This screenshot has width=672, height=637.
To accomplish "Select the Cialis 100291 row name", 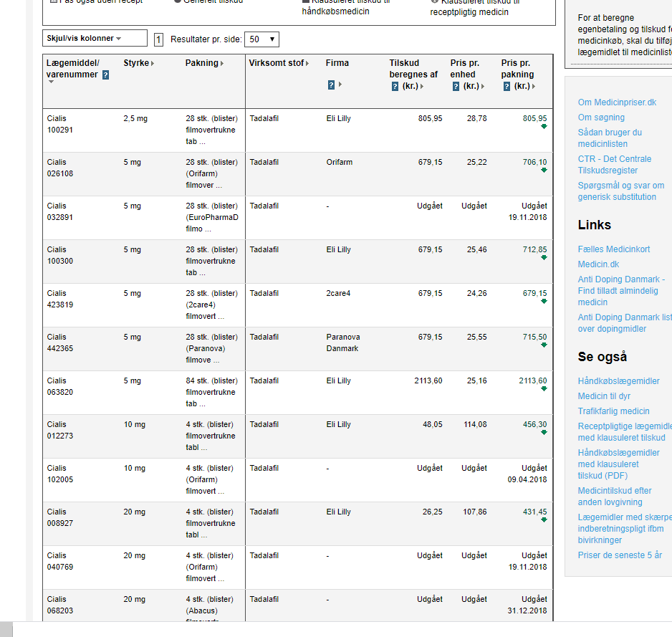I will pyautogui.click(x=59, y=124).
